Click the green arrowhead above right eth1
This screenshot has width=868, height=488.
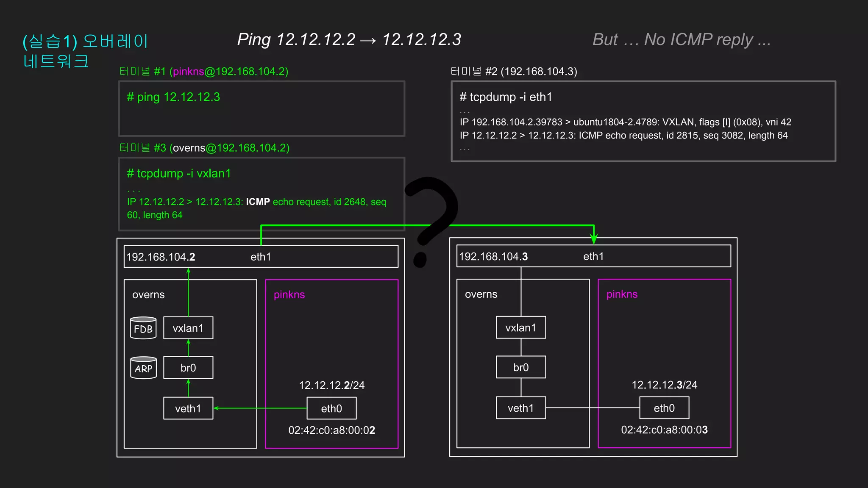594,238
